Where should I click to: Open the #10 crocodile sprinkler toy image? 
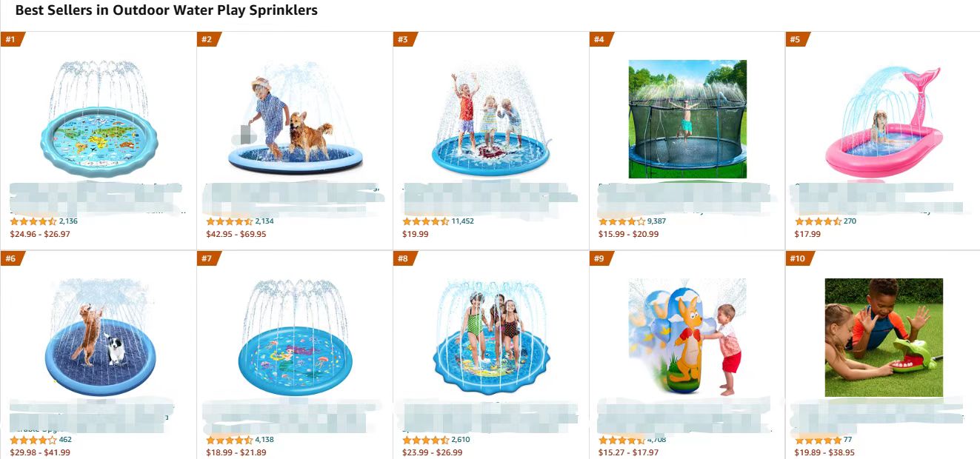[884, 338]
